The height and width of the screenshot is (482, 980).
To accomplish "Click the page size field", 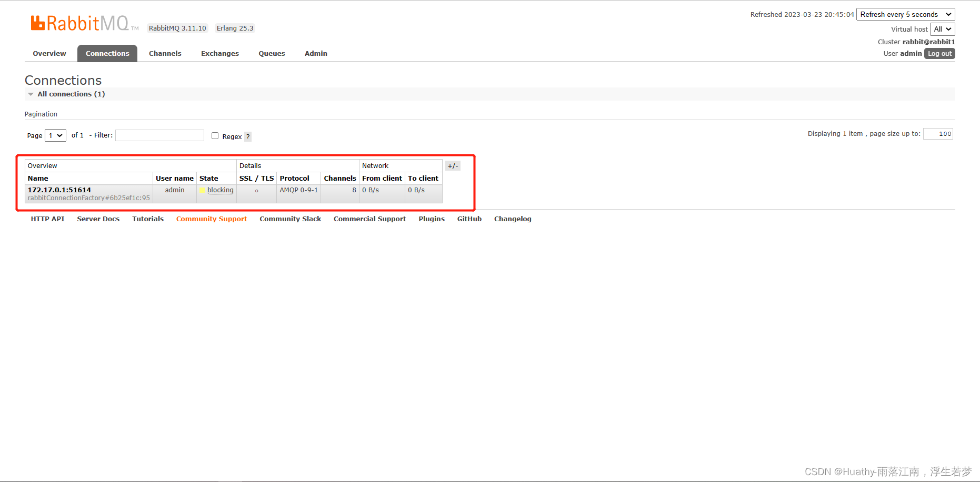I will tap(938, 134).
